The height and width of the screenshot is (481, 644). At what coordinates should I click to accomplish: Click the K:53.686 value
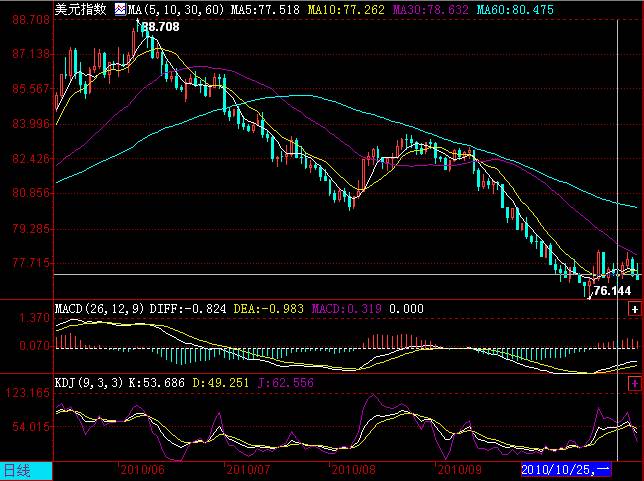pyautogui.click(x=156, y=383)
